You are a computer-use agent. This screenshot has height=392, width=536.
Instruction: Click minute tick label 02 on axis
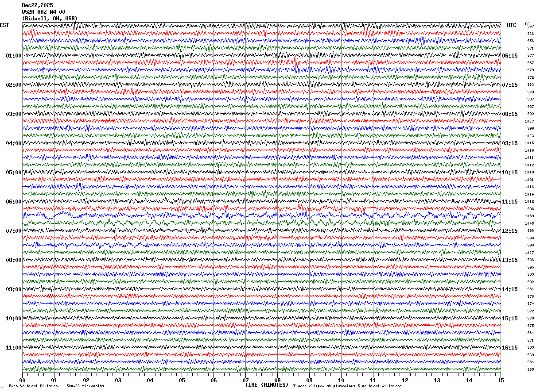[86, 380]
